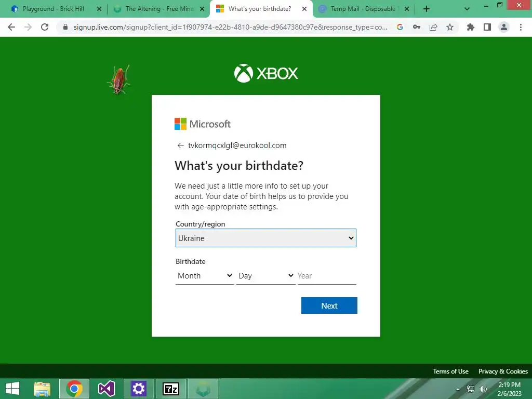Close The Altening tab
Viewport: 532px width, 399px height.
click(202, 9)
